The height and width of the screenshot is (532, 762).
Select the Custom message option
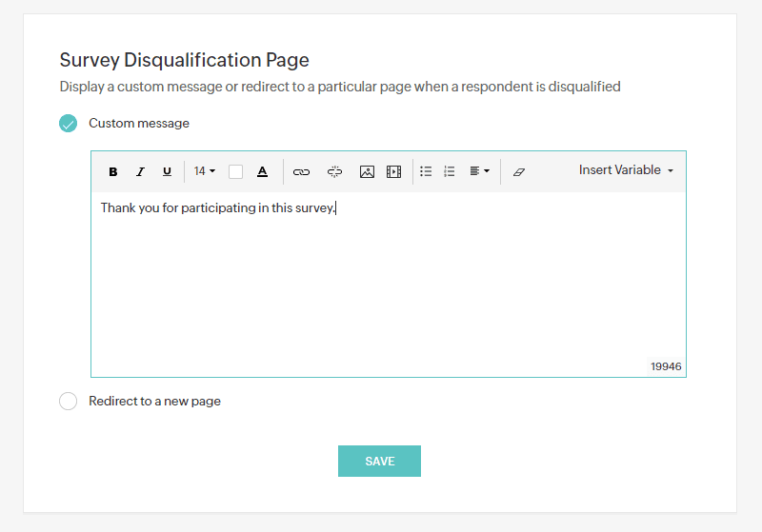(68, 124)
